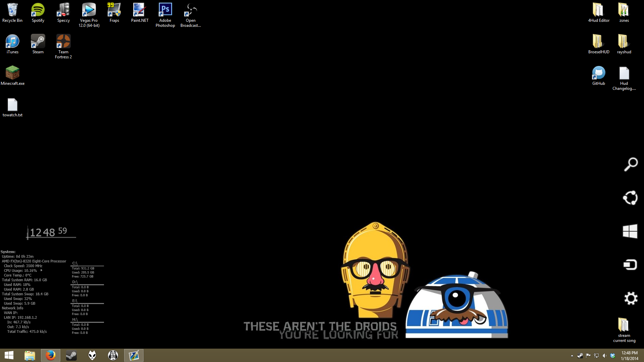
Task: Launch Vegas Pro 12.0 shortcut
Action: click(x=89, y=15)
